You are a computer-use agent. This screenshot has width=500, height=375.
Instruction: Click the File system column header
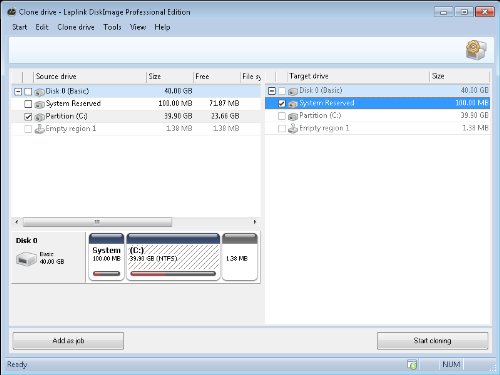(251, 77)
